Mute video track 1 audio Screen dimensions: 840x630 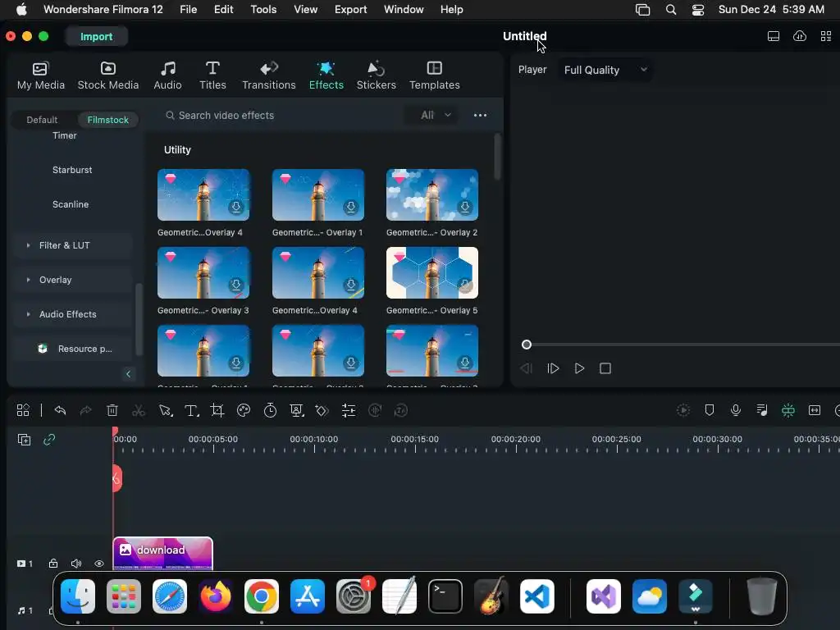coord(76,563)
